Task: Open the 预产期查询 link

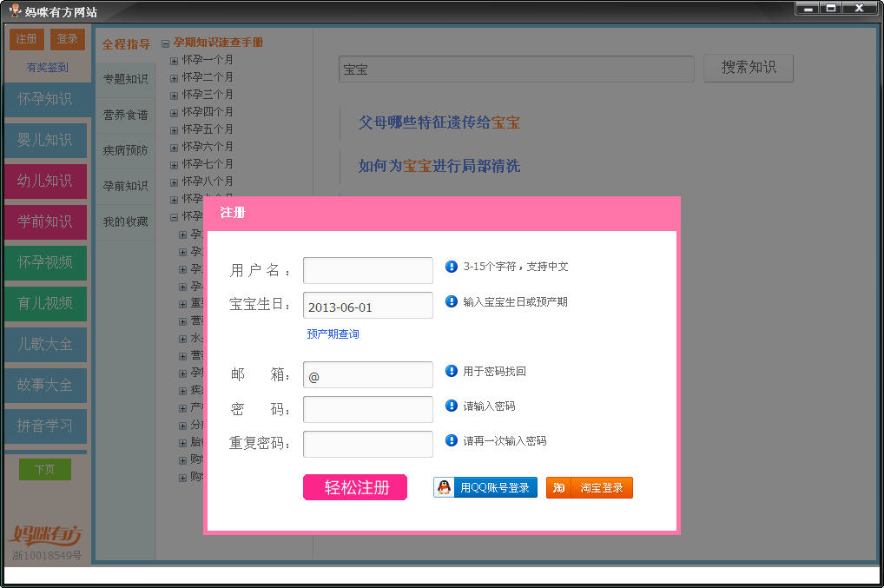Action: 333,334
